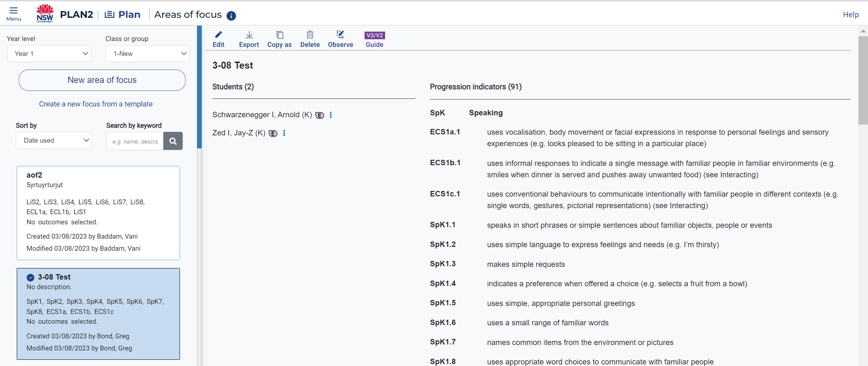Click Create a new focus from a template
868x366 pixels.
pos(96,104)
